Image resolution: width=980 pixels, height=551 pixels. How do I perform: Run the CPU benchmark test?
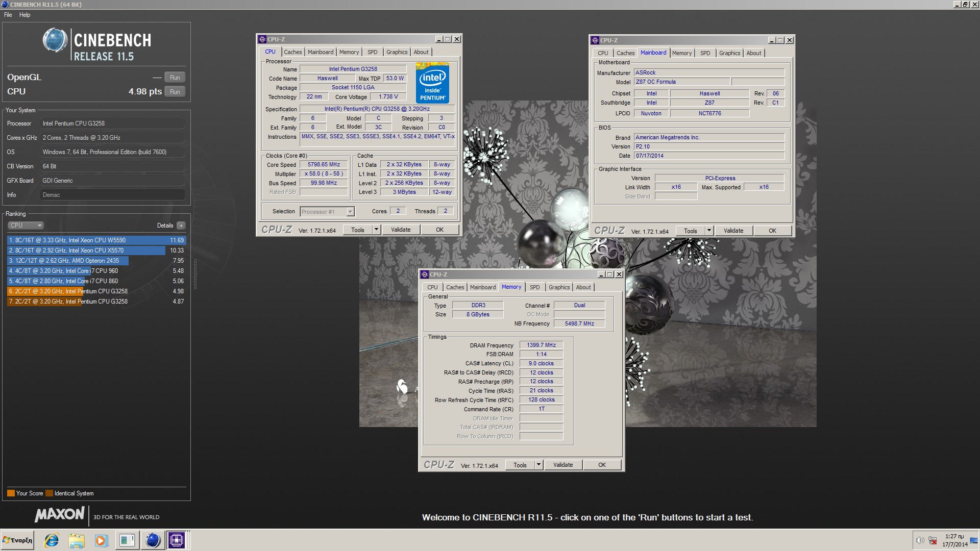click(x=175, y=92)
